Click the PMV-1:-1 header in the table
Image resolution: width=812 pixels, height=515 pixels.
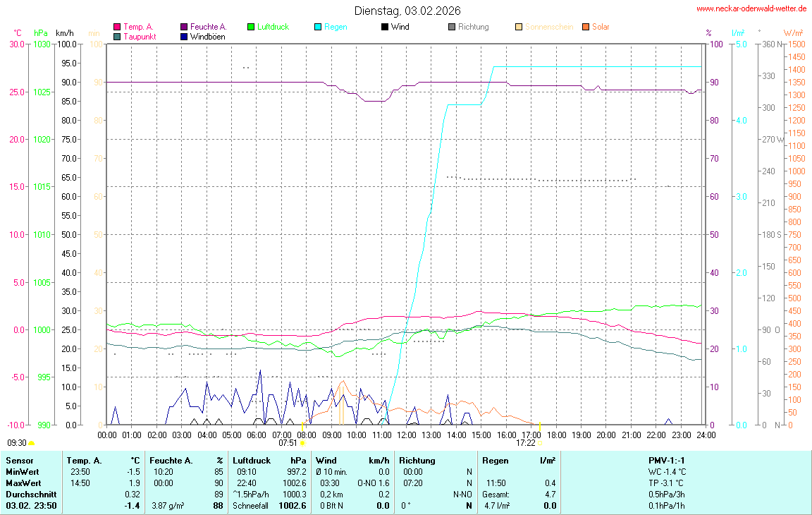pyautogui.click(x=667, y=460)
